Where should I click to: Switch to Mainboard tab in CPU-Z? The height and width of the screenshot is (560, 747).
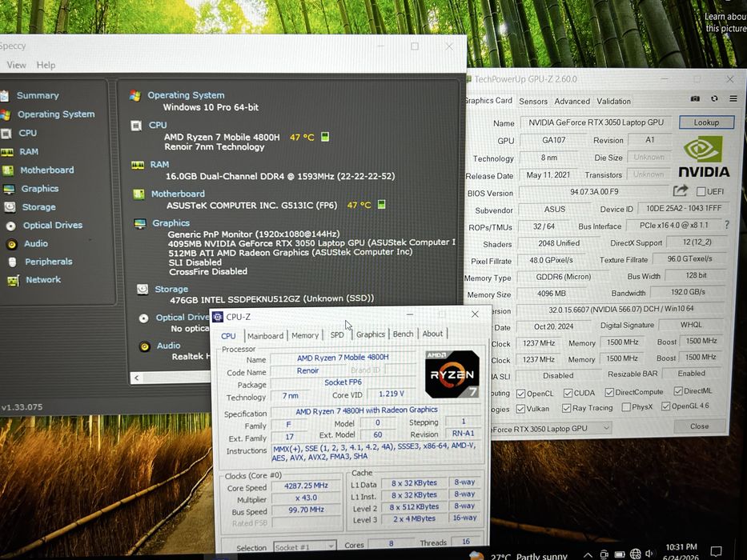(x=265, y=336)
